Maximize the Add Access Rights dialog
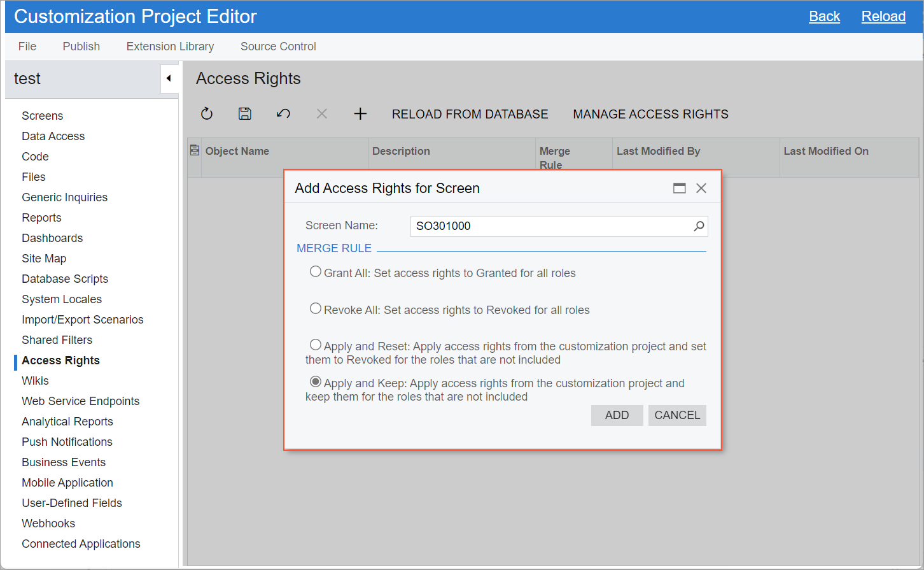 (680, 188)
